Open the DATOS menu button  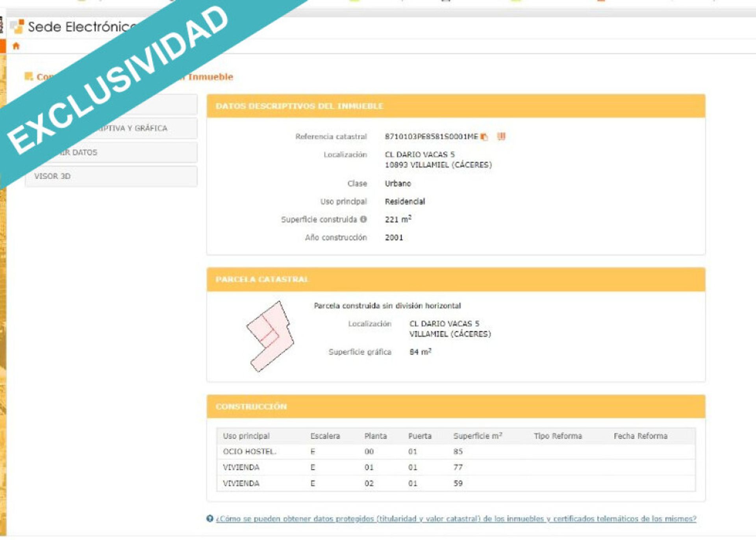tap(111, 152)
